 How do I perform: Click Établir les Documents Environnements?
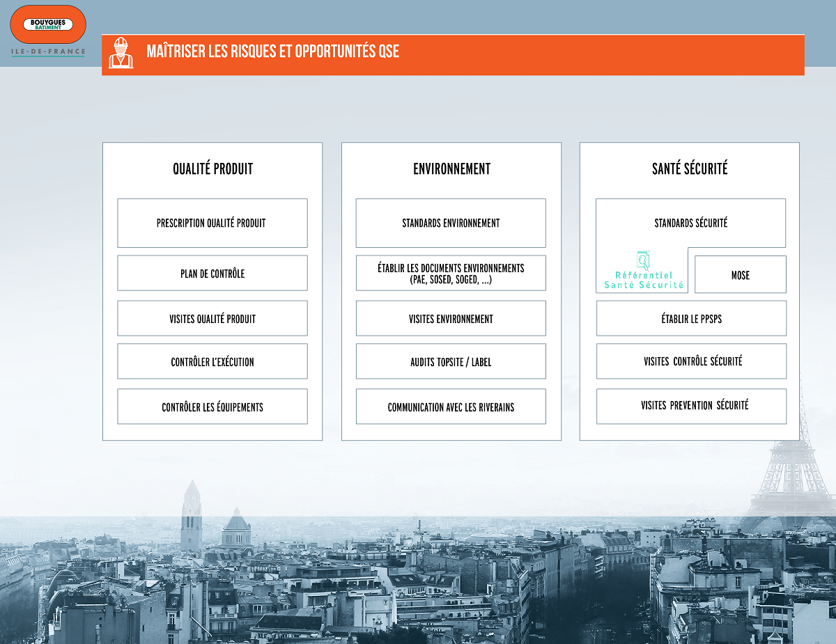pyautogui.click(x=451, y=273)
